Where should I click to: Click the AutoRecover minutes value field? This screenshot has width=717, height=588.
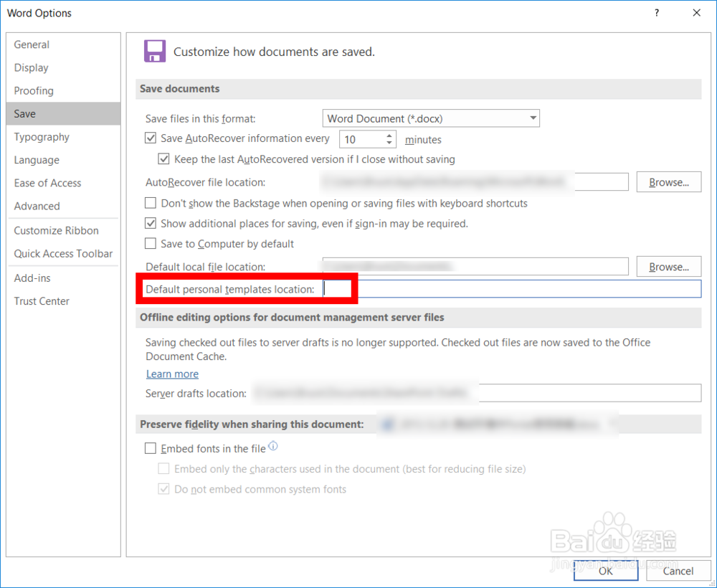coord(361,139)
